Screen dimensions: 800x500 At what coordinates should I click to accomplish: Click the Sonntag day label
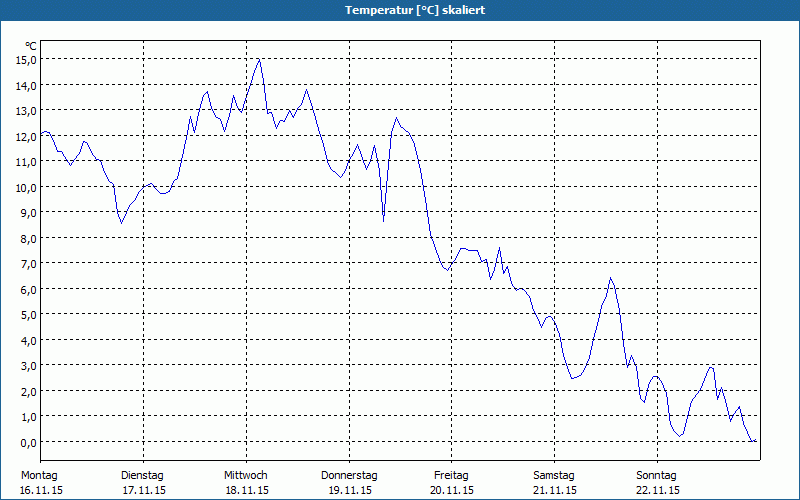pos(657,476)
